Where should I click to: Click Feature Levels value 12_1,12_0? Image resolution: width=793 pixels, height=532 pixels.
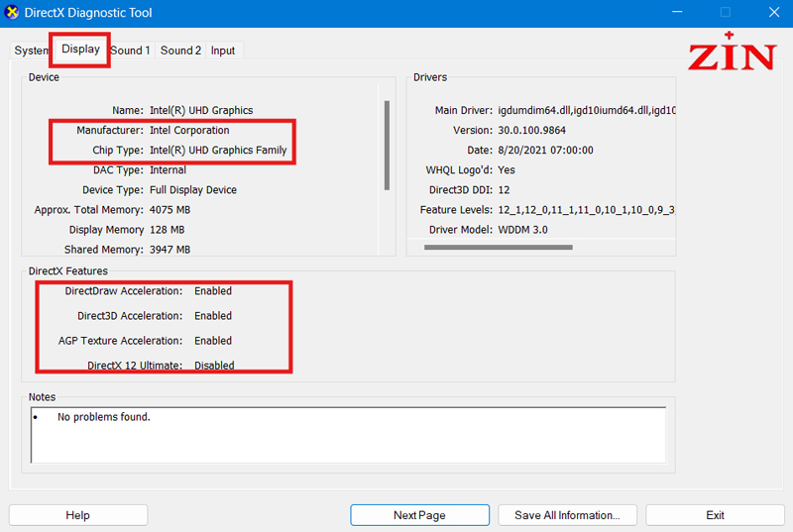coord(587,210)
